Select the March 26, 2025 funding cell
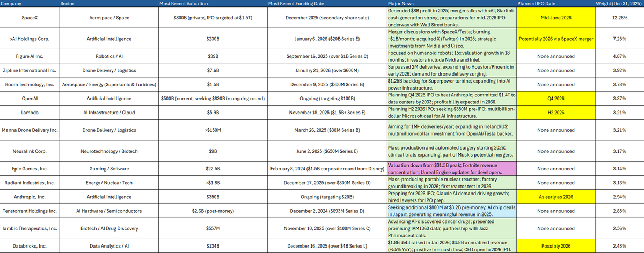Image resolution: width=644 pixels, height=253 pixels. click(x=326, y=129)
